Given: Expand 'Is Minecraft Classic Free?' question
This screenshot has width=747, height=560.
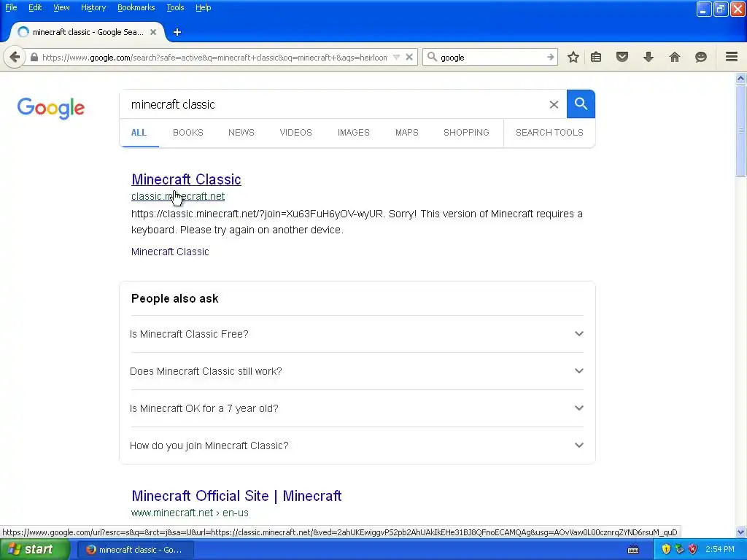Looking at the screenshot, I should click(x=357, y=334).
